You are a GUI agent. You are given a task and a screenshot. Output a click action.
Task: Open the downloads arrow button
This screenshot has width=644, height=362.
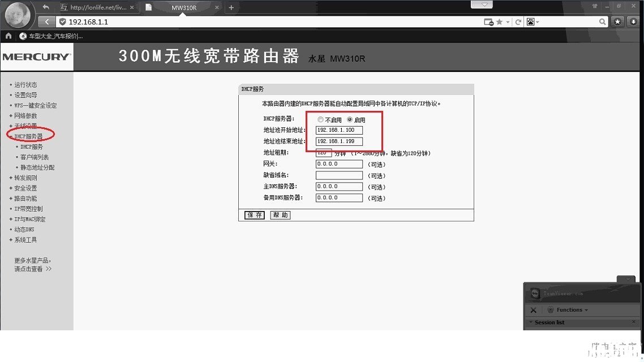coord(634,21)
